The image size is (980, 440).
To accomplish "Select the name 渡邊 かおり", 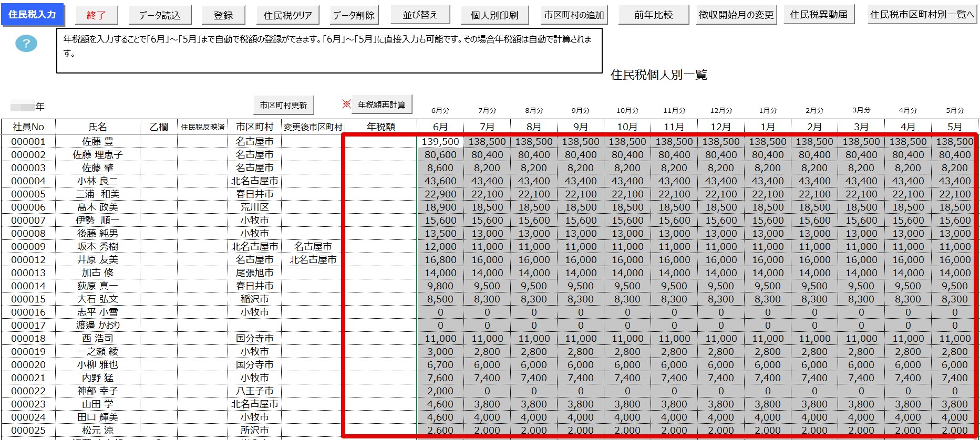I will [x=98, y=326].
